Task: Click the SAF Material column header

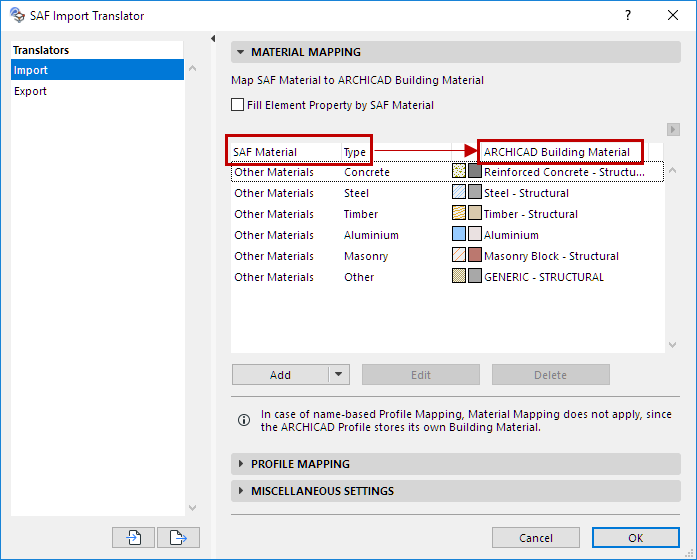Action: pyautogui.click(x=286, y=152)
